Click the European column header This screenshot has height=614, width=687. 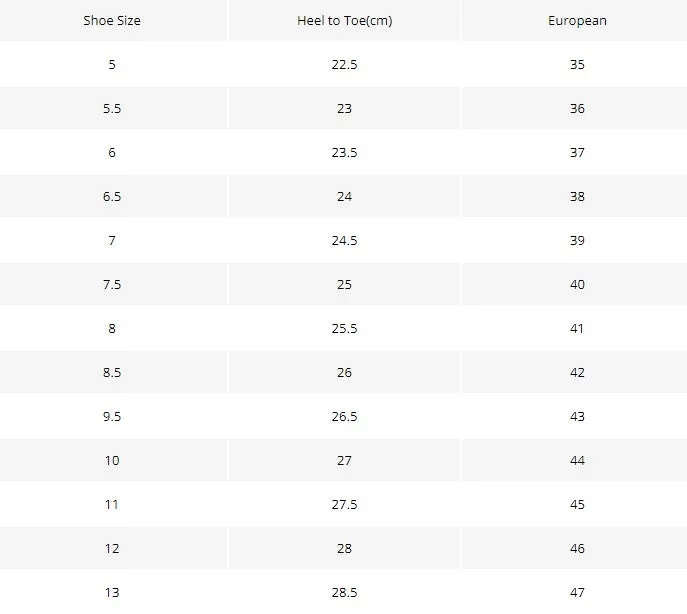[577, 21]
